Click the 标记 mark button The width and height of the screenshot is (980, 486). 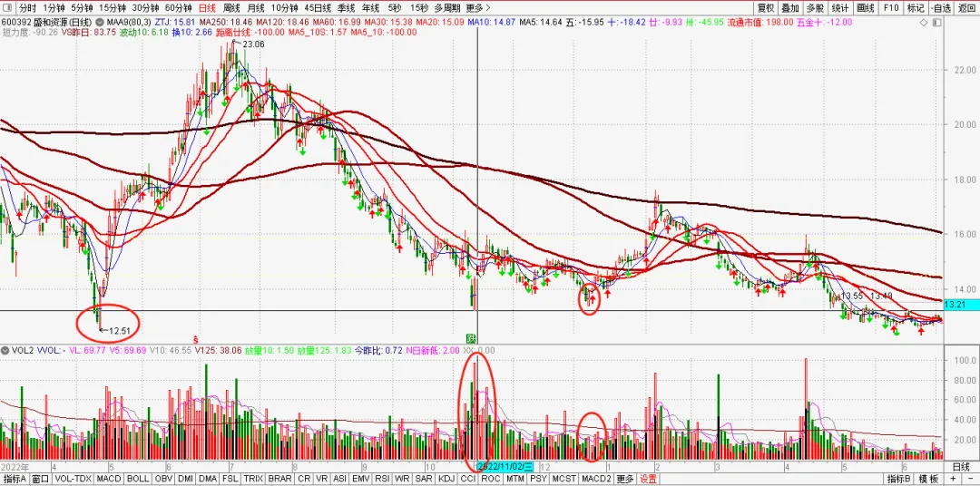(915, 8)
